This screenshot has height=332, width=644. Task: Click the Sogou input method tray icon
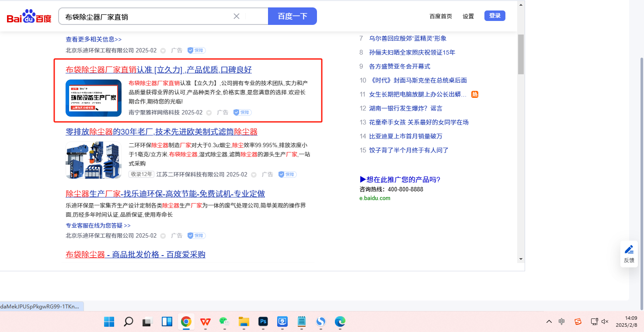[578, 322]
